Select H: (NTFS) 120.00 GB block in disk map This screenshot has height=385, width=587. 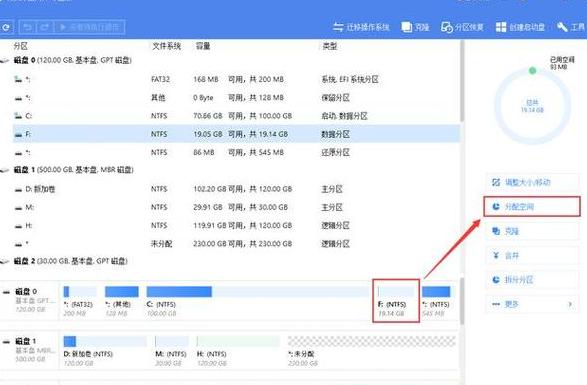click(238, 351)
